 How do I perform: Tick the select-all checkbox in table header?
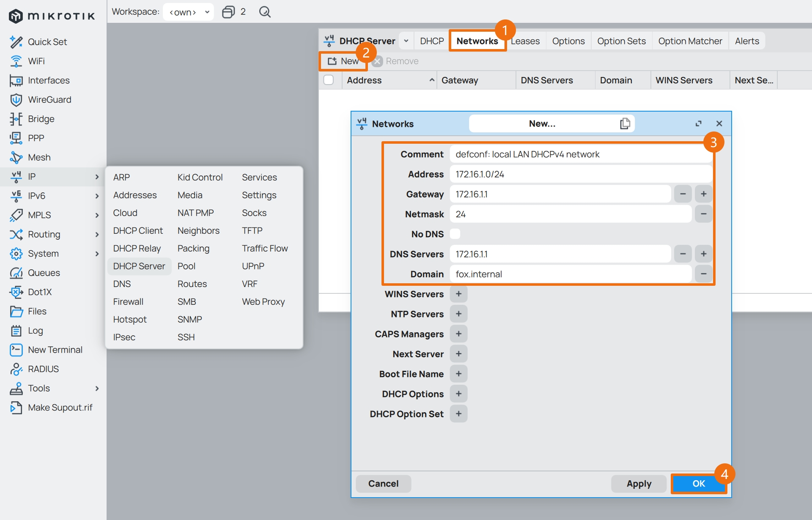329,80
